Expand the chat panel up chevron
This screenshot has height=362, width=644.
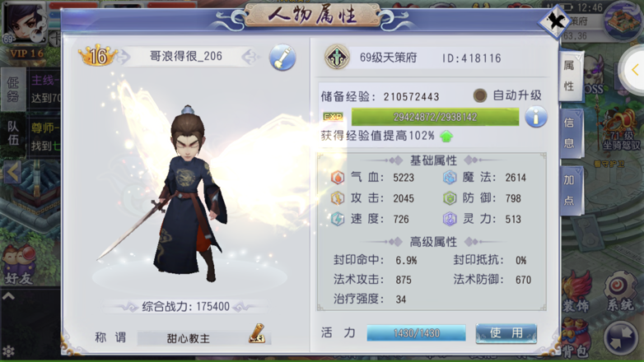click(8, 296)
